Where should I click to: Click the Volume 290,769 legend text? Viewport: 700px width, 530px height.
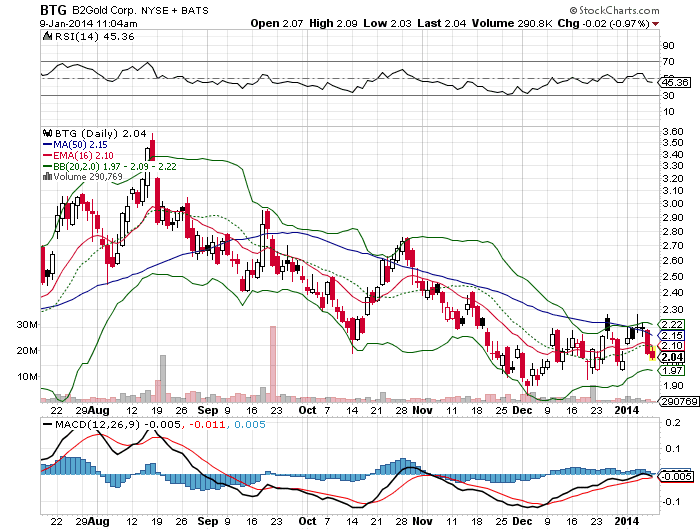point(88,177)
